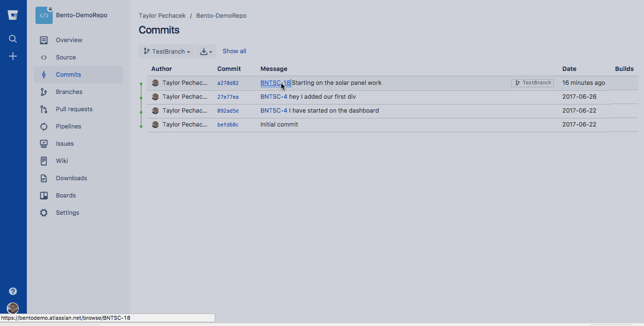Select the plus icon to create something new

pos(12,56)
